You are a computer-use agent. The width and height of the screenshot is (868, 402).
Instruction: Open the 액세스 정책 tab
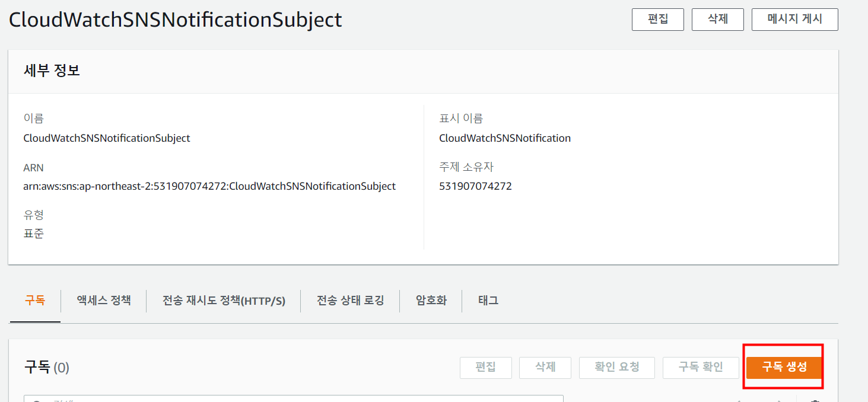[104, 301]
